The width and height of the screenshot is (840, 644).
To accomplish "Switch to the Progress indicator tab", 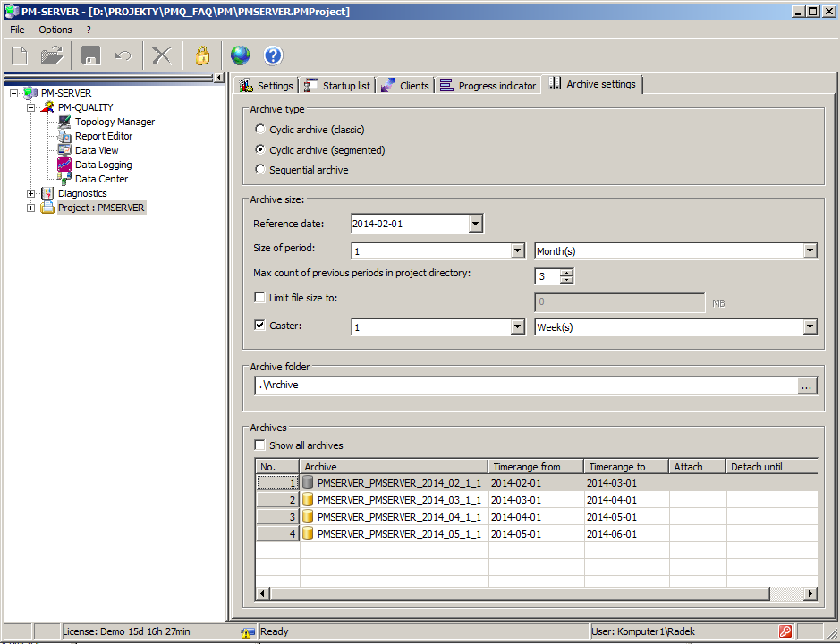I will [488, 86].
